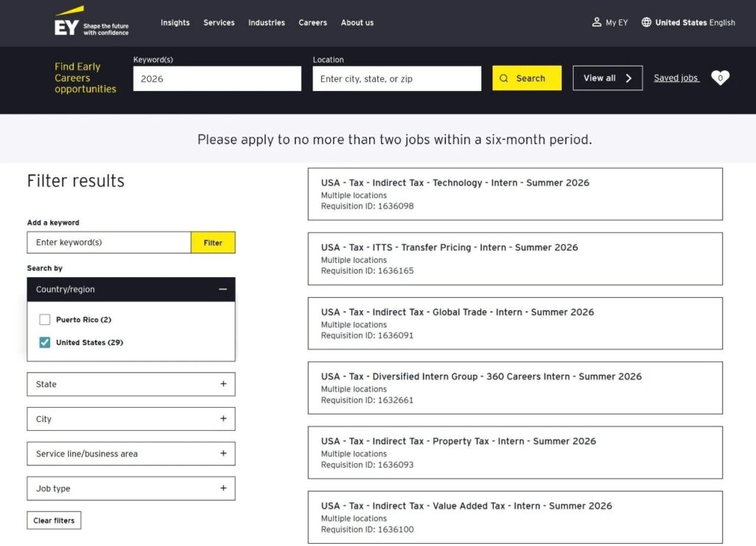Open Diversified Intern Group 360 Careers job

tap(515, 388)
